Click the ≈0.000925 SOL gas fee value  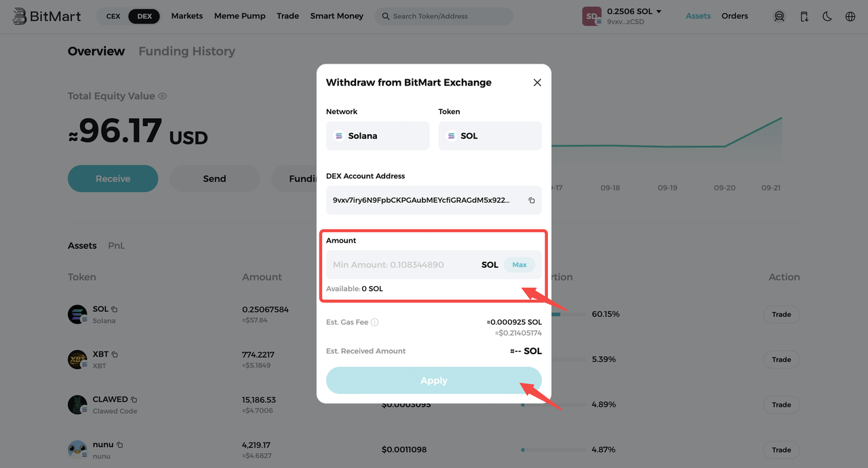(514, 322)
